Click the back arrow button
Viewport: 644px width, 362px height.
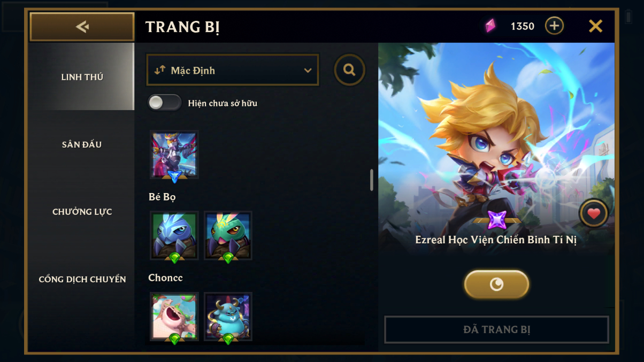[x=82, y=27]
